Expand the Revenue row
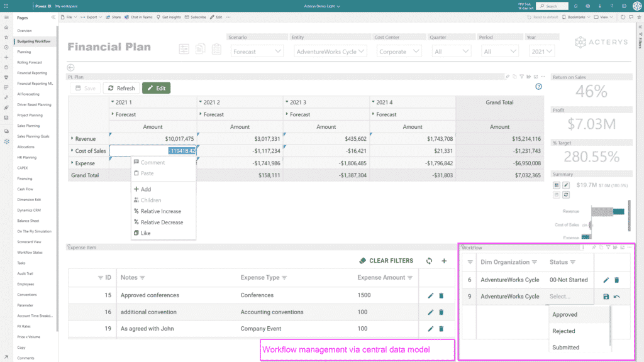 click(x=72, y=139)
